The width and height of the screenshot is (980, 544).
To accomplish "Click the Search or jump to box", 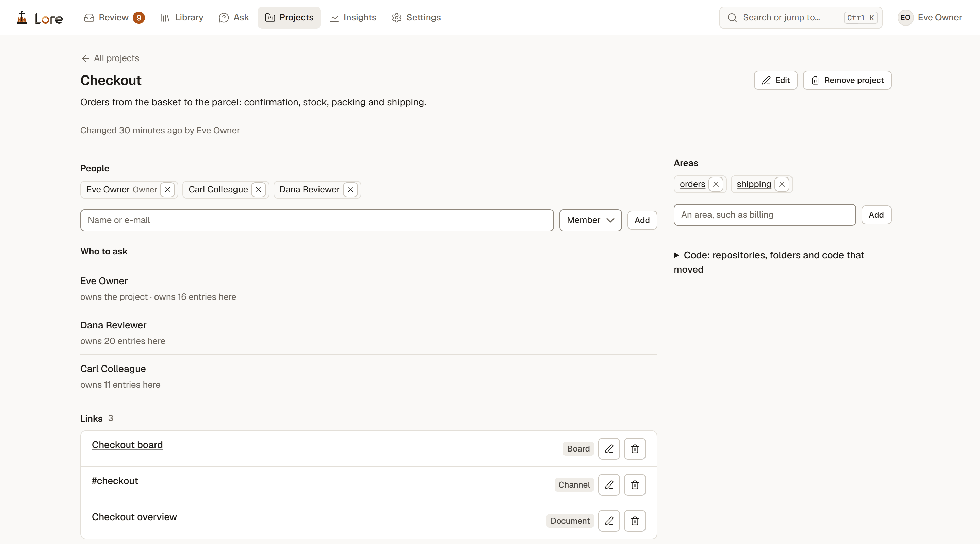I will (x=801, y=17).
